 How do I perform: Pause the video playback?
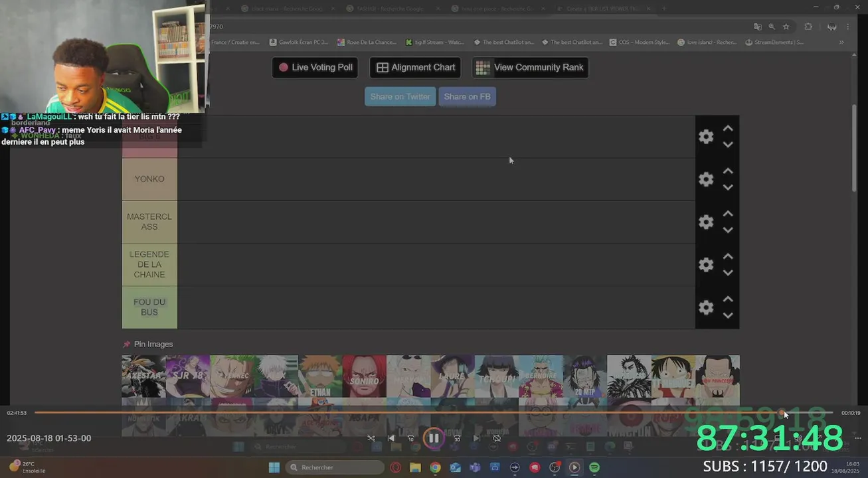click(434, 438)
